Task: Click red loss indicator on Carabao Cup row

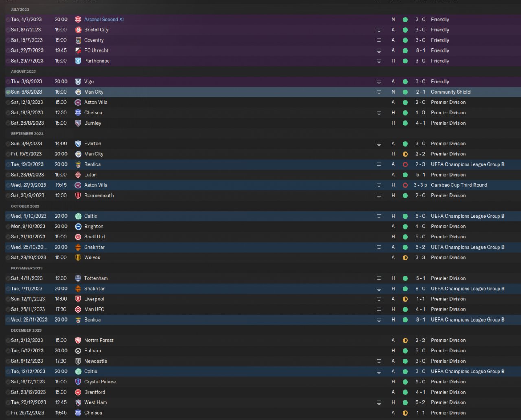Action: point(405,185)
